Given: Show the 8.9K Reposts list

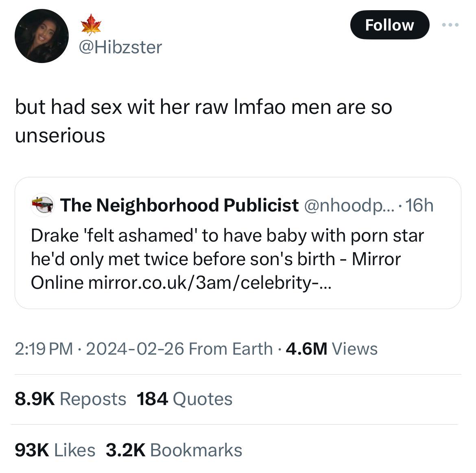Looking at the screenshot, I should coord(70,399).
